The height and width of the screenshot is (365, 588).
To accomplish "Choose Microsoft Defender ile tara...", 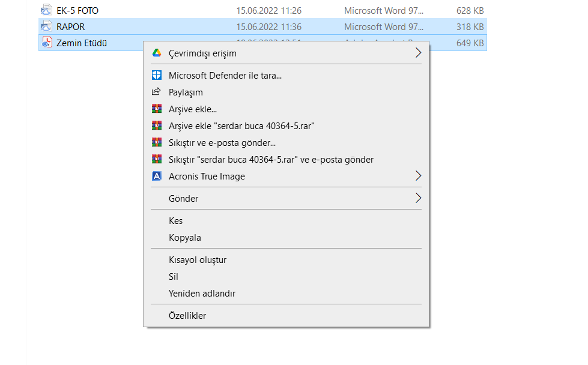I will click(286, 75).
